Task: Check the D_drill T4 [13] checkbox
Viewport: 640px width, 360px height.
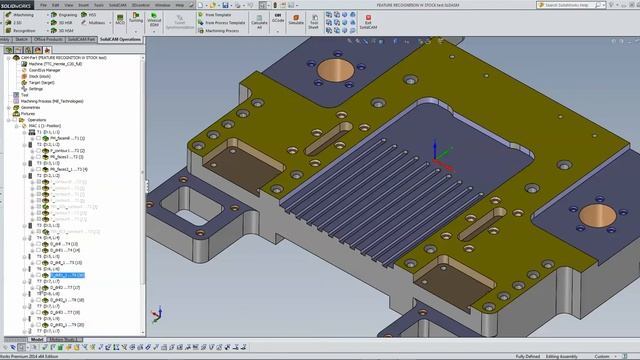Action: [x=39, y=244]
